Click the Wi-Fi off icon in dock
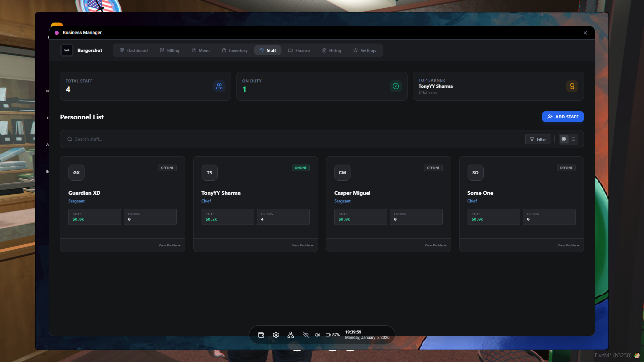The width and height of the screenshot is (644, 362). click(306, 335)
